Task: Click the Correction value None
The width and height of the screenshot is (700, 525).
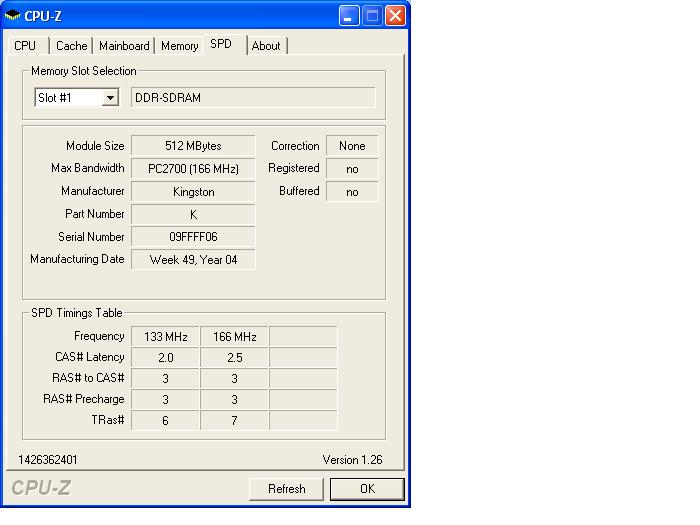Action: pyautogui.click(x=352, y=146)
